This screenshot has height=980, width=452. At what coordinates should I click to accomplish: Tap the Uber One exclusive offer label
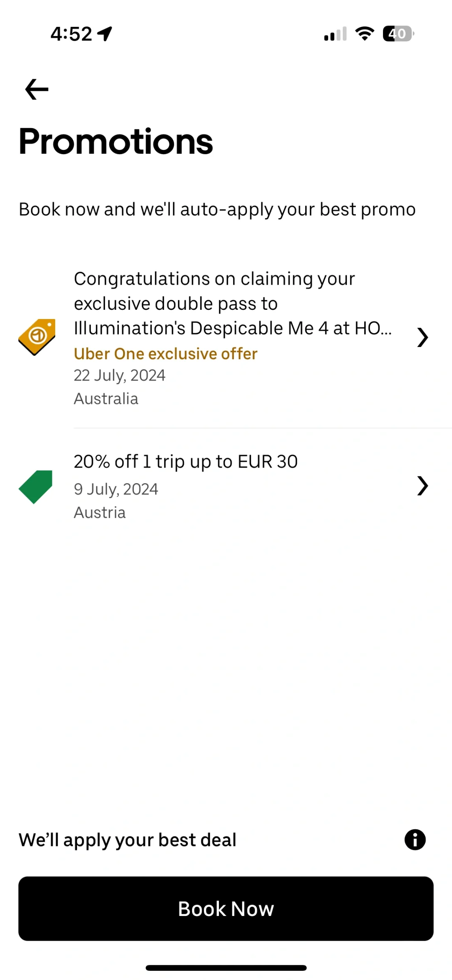click(x=165, y=354)
